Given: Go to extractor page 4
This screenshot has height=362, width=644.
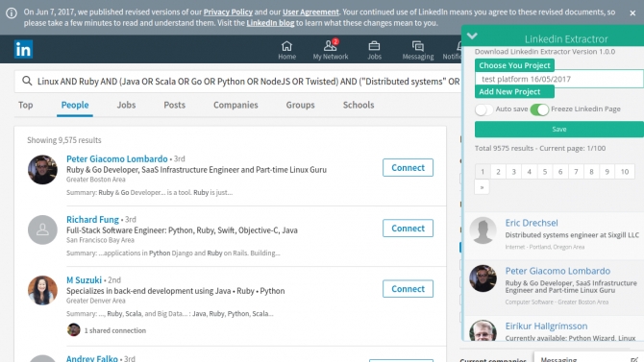Looking at the screenshot, I should (x=529, y=172).
